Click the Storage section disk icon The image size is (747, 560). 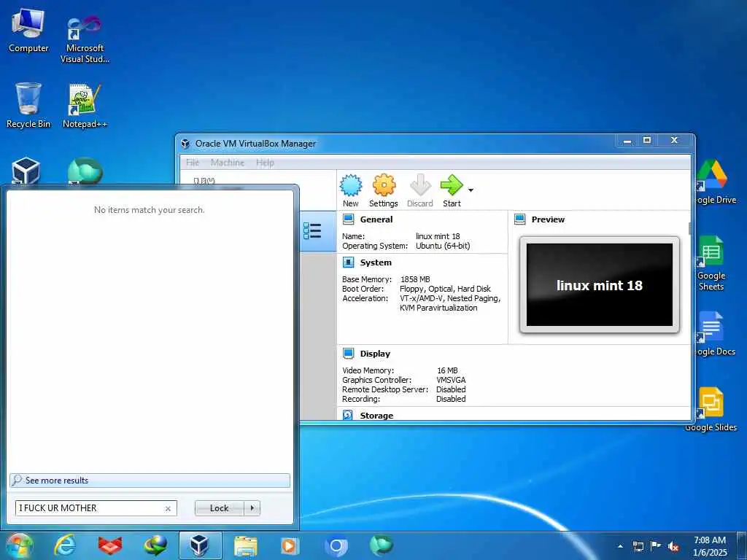point(348,415)
